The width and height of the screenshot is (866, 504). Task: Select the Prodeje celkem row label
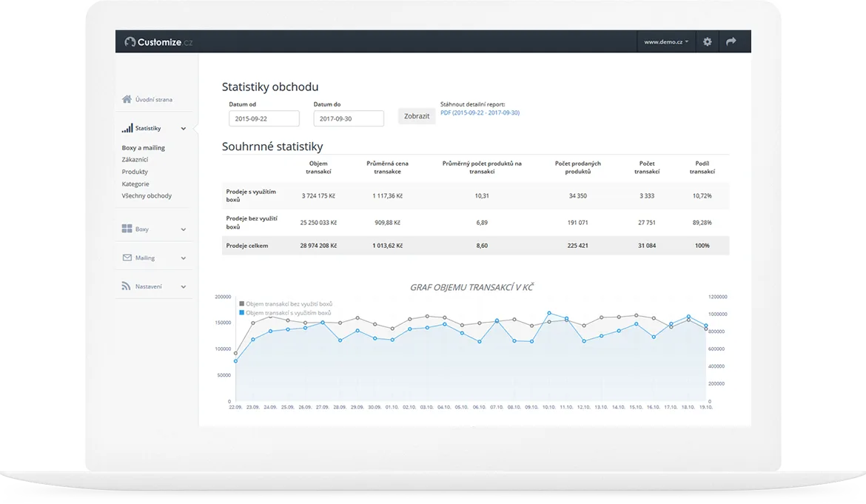tap(247, 246)
